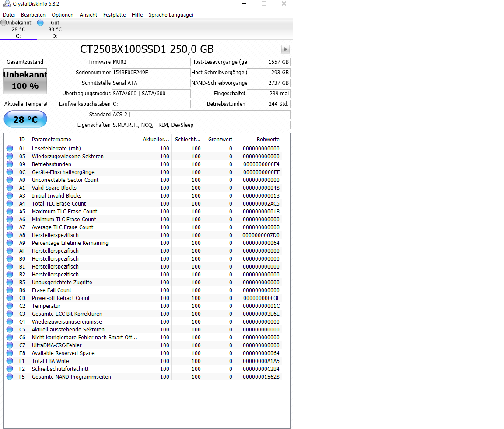
Task: Click status orb of UltraDMA-CRC-Fehler row
Action: (x=10, y=345)
